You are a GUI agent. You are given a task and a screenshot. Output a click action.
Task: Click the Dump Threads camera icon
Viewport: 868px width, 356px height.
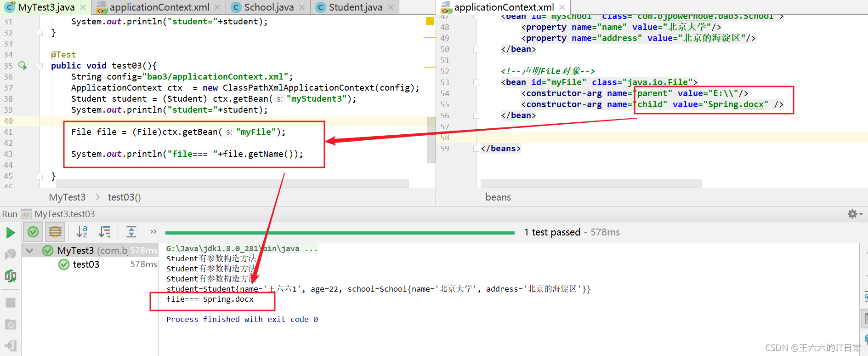pyautogui.click(x=10, y=324)
